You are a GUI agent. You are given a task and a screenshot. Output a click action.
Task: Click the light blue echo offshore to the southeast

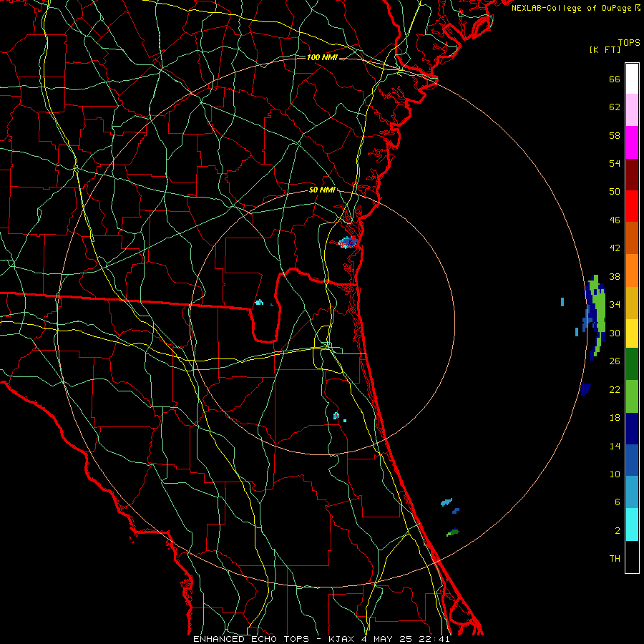(x=447, y=502)
